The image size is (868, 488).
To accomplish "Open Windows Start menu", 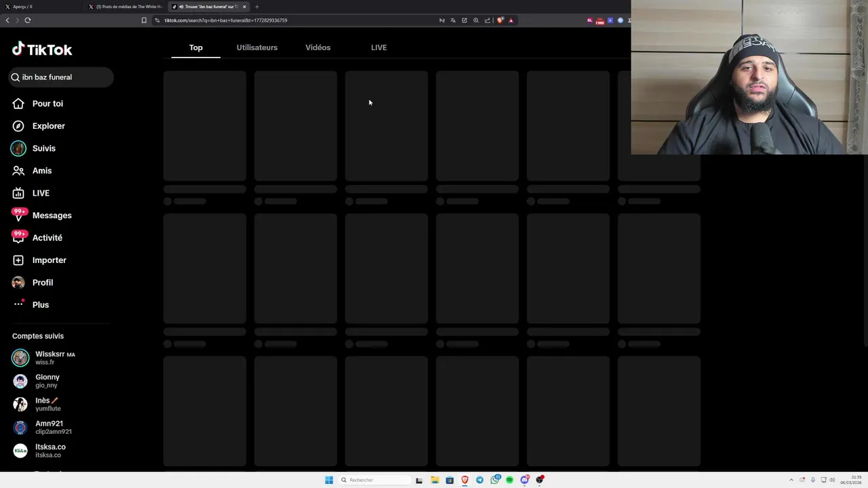I will point(329,480).
